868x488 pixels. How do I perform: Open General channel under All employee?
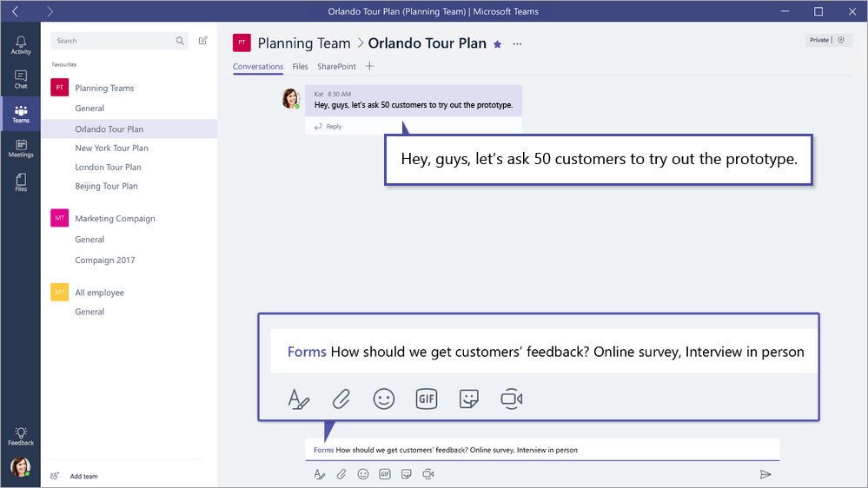coord(89,312)
